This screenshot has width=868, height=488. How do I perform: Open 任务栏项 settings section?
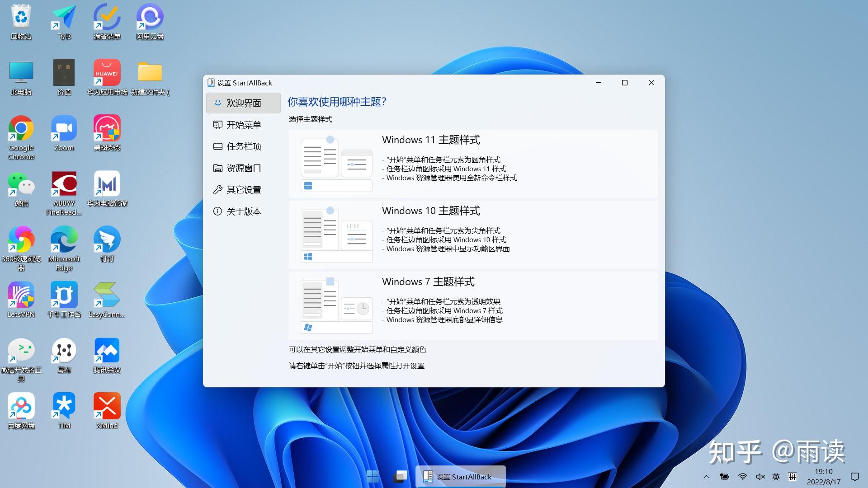click(243, 146)
